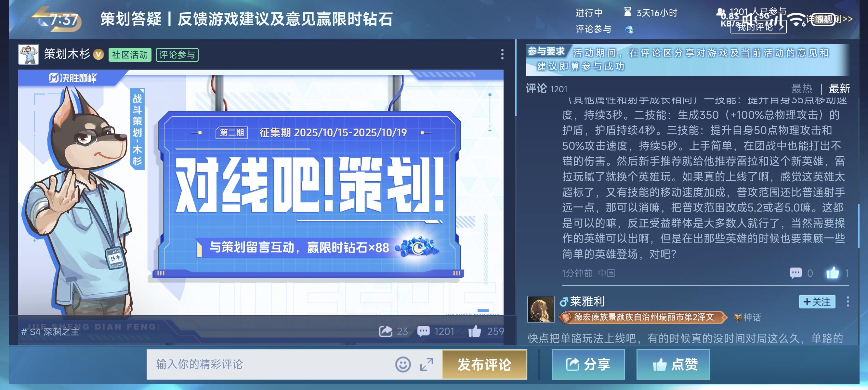The image size is (868, 390).
Task: Sort comments by 最新
Action: point(839,89)
